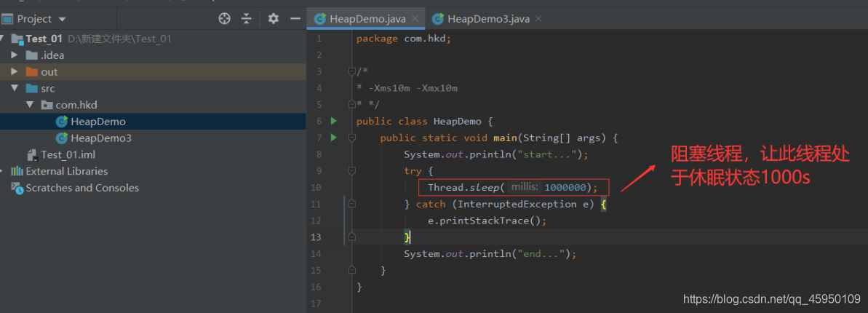Open Scratches and Consoles node
868x313 pixels.
click(x=81, y=188)
